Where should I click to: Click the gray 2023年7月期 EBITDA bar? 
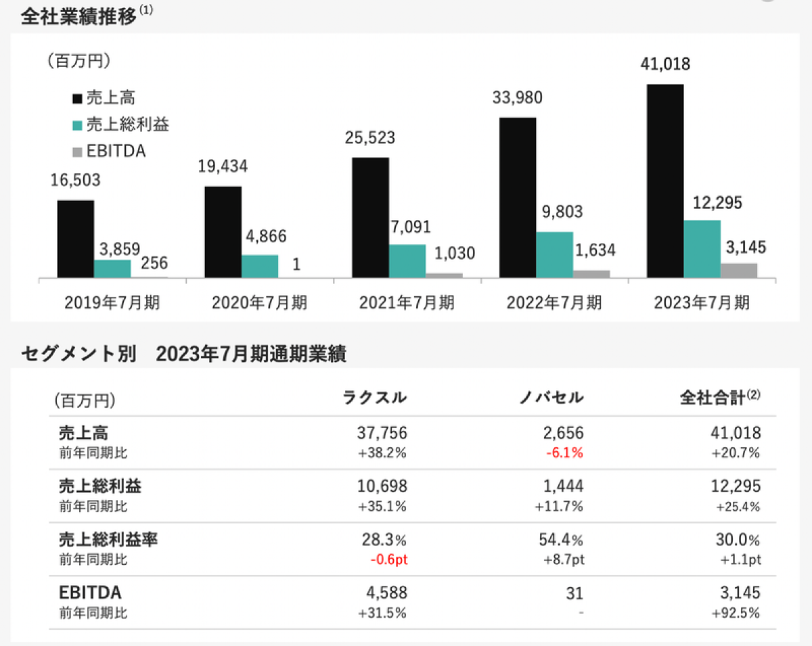pos(739,270)
